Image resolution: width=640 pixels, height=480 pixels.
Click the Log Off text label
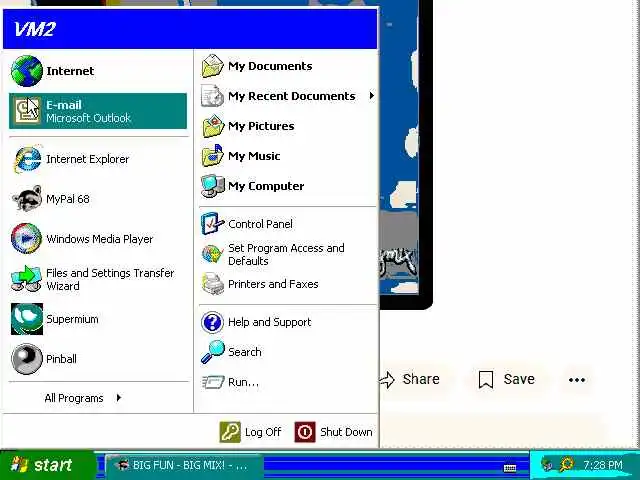coord(263,432)
